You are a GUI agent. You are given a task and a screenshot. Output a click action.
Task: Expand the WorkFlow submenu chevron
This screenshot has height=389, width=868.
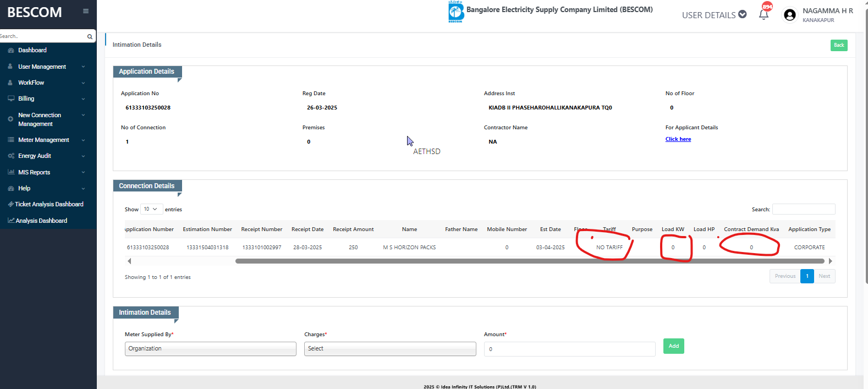point(83,83)
